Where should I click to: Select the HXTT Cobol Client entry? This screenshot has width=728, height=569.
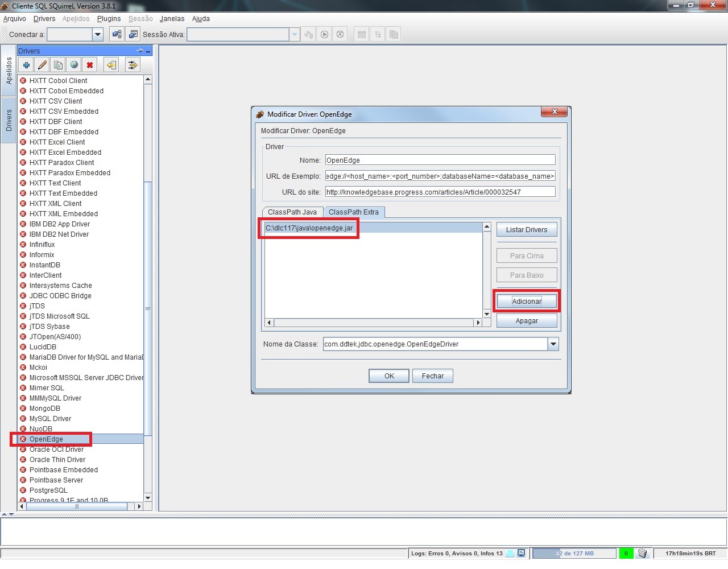point(81,80)
